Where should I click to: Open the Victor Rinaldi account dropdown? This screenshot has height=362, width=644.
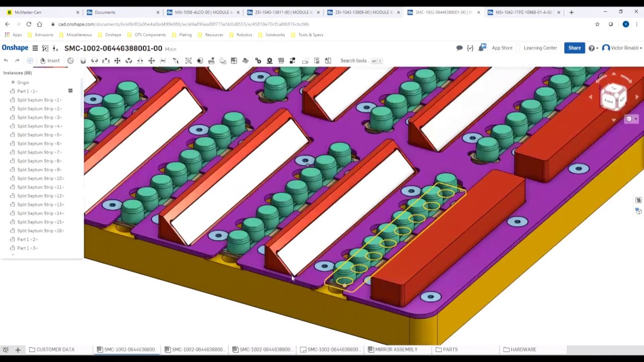(622, 48)
